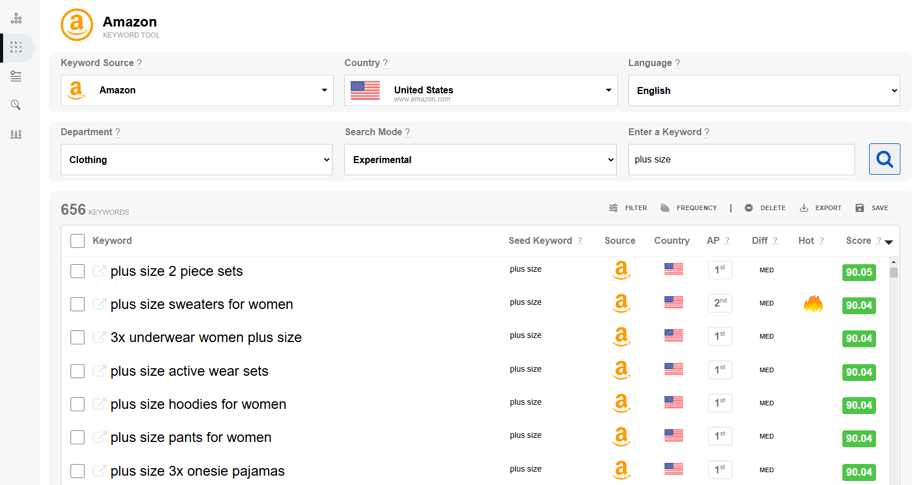Image resolution: width=920 pixels, height=485 pixels.
Task: Sort by the Source column header
Action: 620,240
